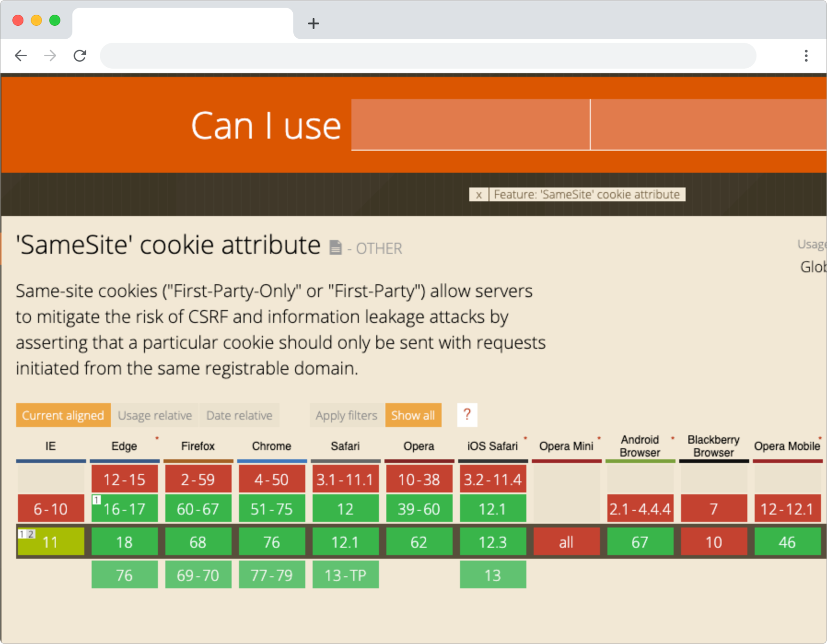Click the OTHER category label
Screen dimensions: 827x644
point(379,249)
